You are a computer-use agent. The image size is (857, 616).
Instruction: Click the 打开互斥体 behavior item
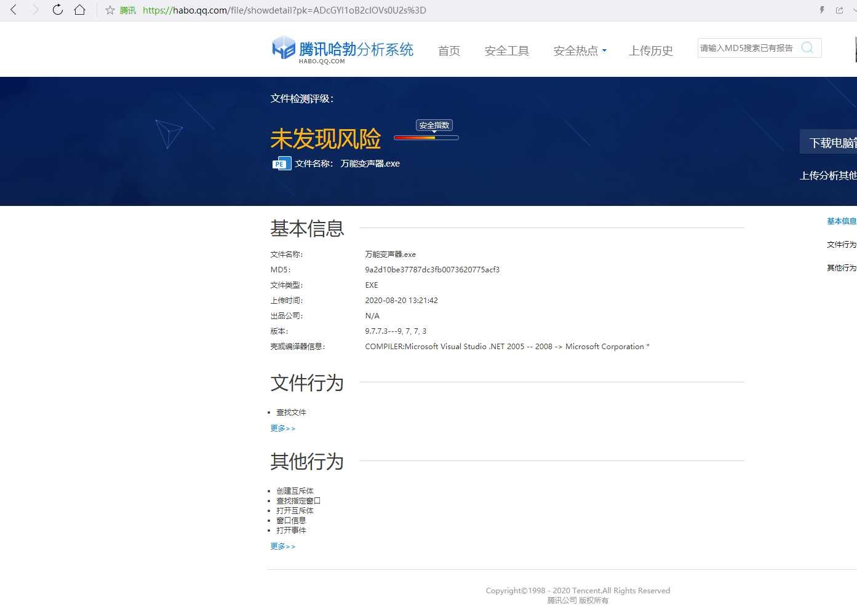295,511
